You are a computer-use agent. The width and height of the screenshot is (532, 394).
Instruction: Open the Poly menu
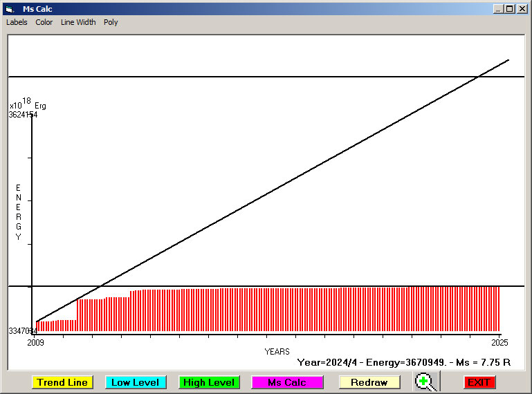(111, 22)
